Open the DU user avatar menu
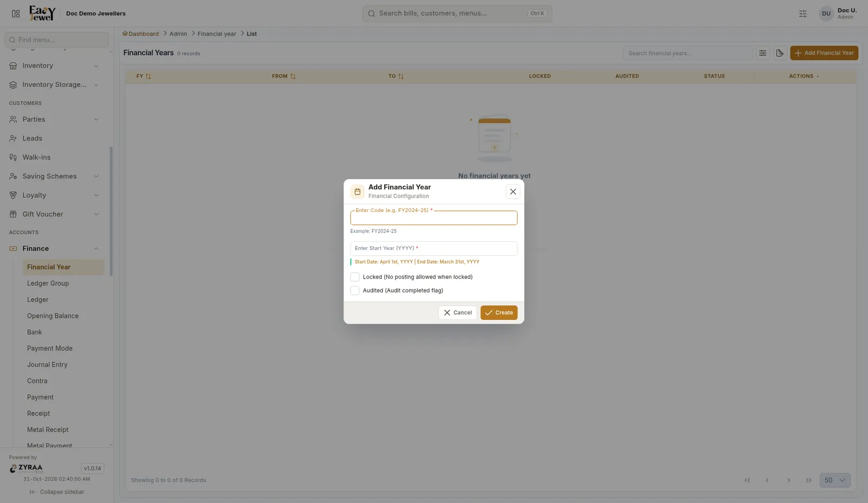 pos(826,14)
